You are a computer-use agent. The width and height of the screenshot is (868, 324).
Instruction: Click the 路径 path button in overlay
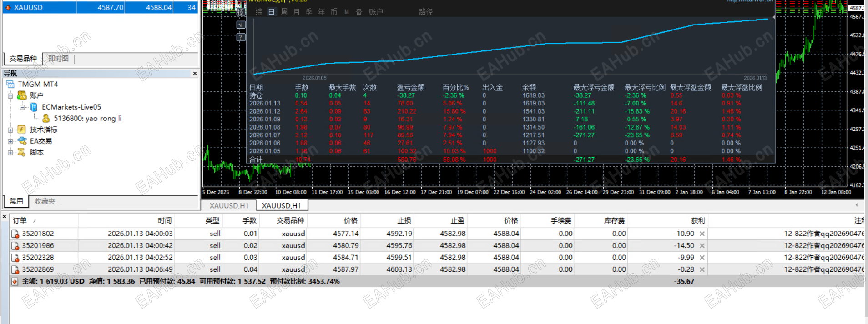click(x=426, y=12)
